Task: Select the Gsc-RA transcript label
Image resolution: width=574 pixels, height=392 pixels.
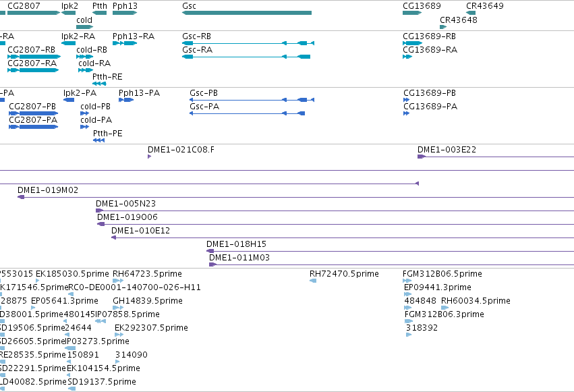Action: (198, 50)
